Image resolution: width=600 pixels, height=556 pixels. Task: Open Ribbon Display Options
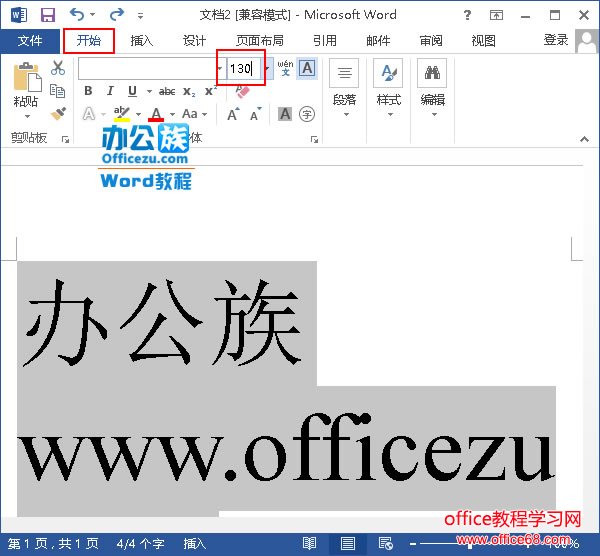(x=496, y=15)
